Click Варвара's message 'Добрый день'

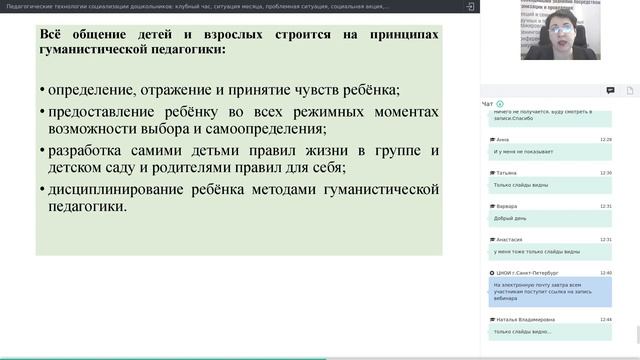tap(550, 219)
